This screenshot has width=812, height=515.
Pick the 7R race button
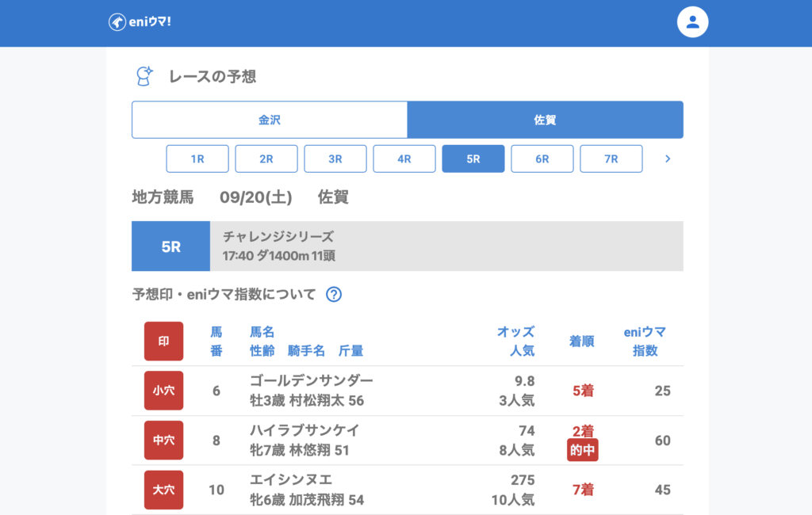611,158
